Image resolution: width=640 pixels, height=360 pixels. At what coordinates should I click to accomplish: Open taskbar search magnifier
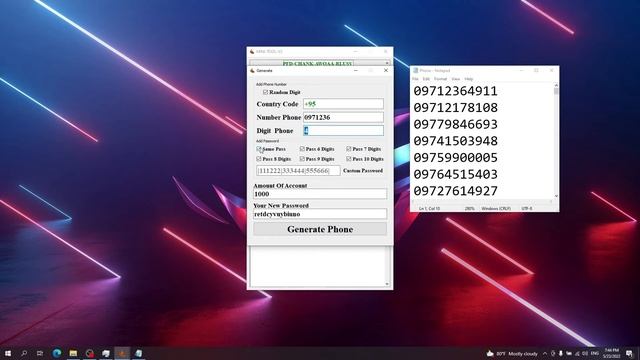(24, 353)
